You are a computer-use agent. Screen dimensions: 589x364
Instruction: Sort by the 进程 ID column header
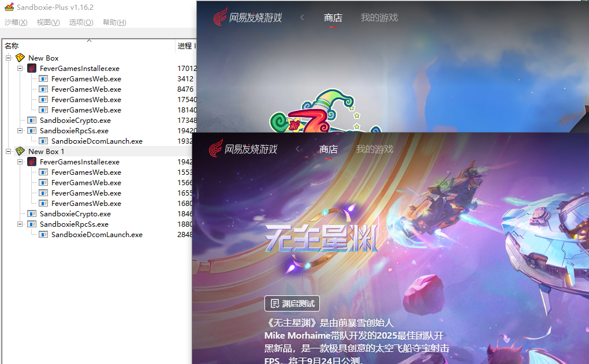pyautogui.click(x=187, y=46)
